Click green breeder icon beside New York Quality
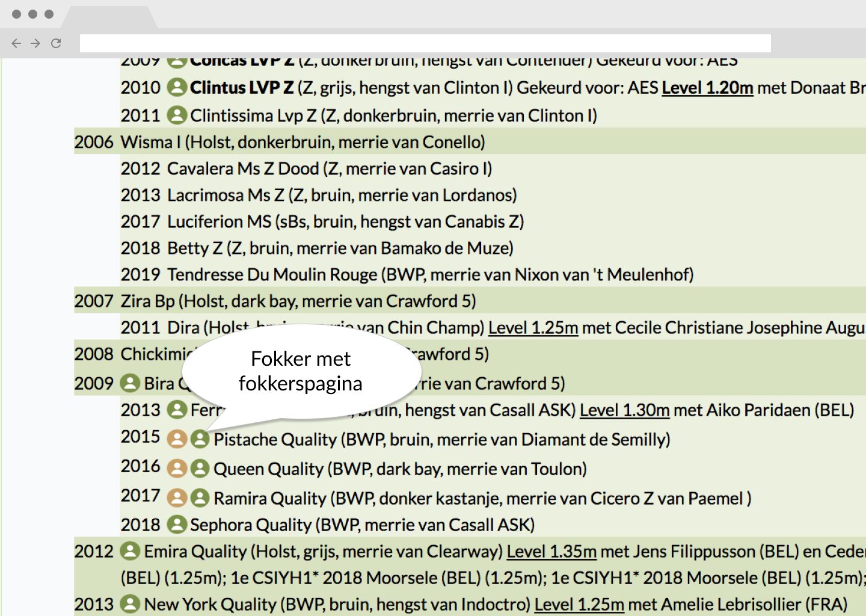The width and height of the screenshot is (866, 616). point(130,604)
